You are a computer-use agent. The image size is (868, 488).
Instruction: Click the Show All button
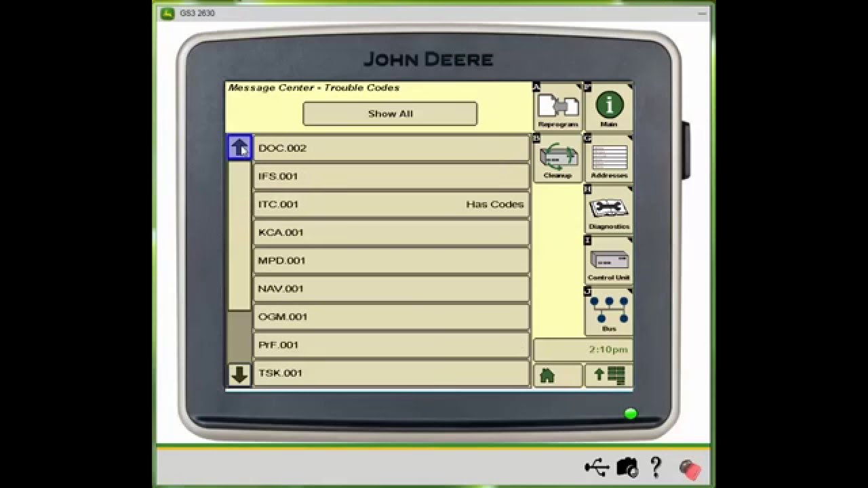(x=390, y=114)
